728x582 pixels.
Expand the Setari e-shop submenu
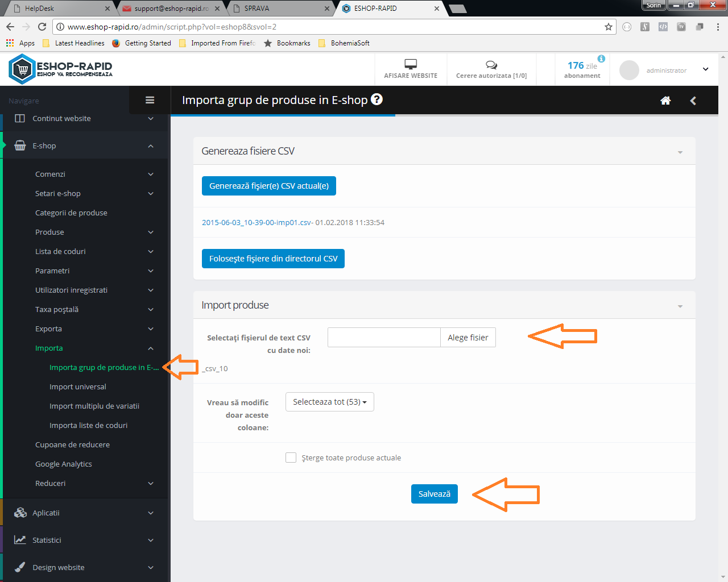(151, 193)
